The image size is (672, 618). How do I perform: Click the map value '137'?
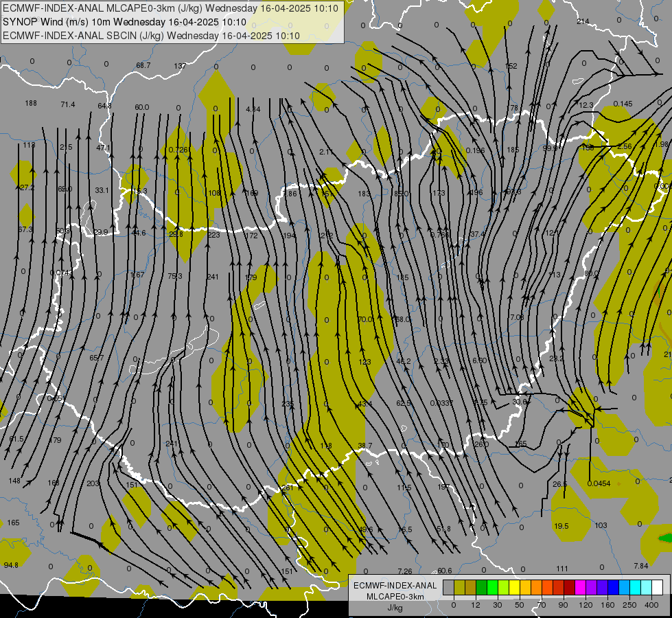pyautogui.click(x=180, y=66)
